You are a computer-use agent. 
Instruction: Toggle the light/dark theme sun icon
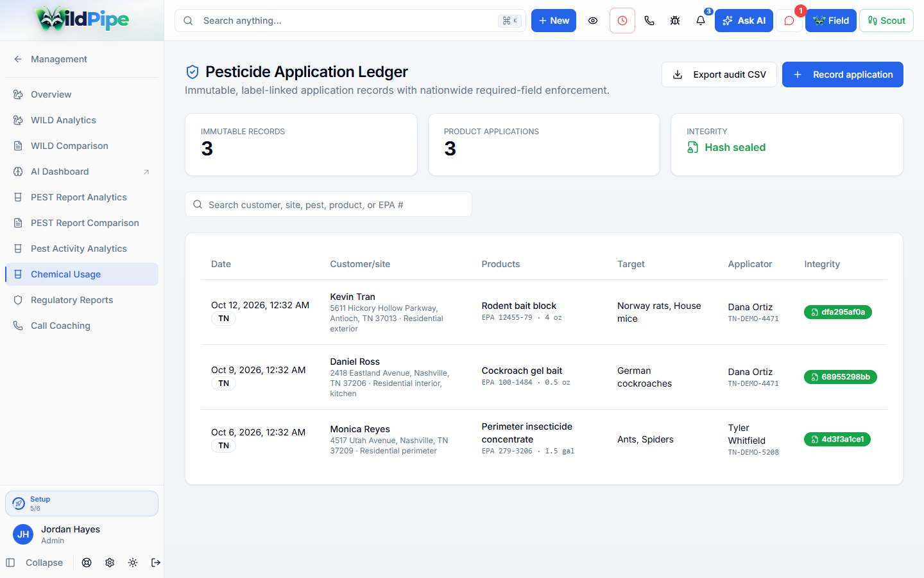[133, 563]
